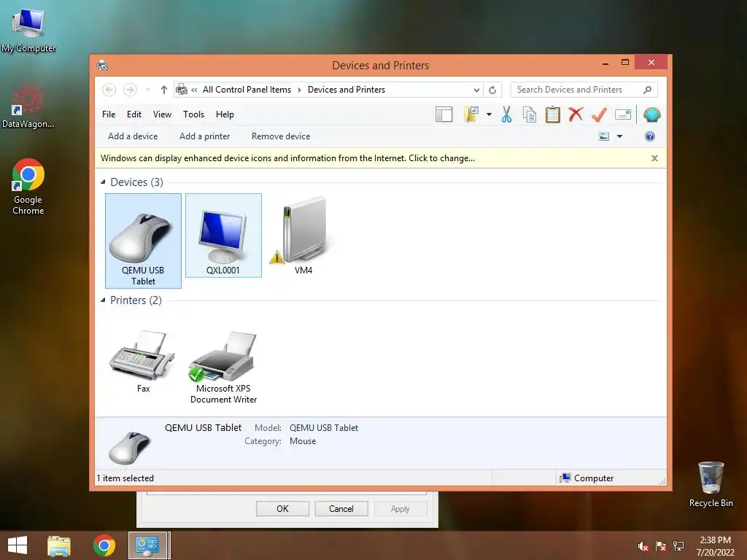This screenshot has height=560, width=747.
Task: Click the Action Center flag tray icon
Action: pos(661,546)
